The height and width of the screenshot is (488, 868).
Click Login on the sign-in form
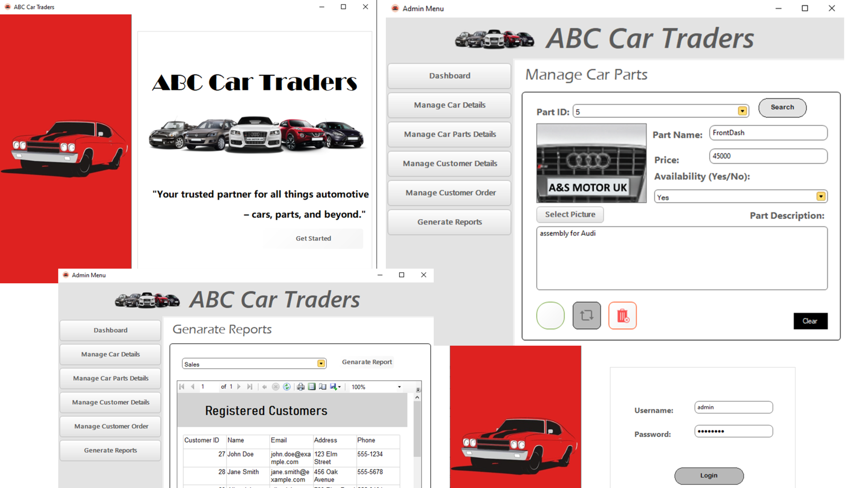[x=709, y=475]
